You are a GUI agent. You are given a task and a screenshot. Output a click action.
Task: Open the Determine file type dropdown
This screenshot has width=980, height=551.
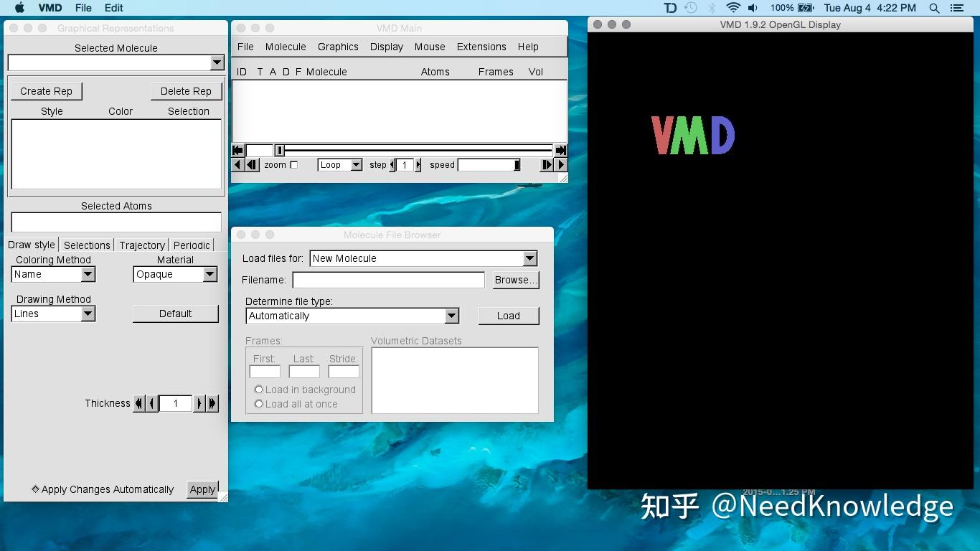[x=352, y=316]
